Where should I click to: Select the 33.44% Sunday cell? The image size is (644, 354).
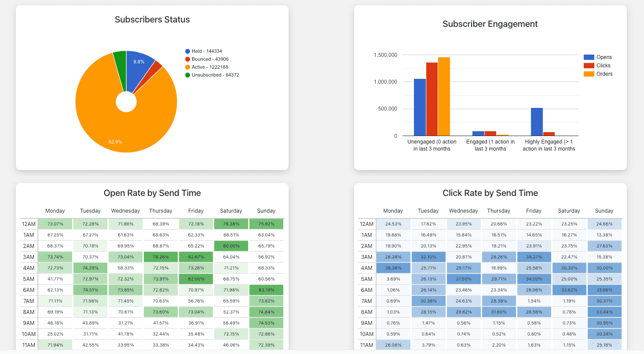coord(604,312)
